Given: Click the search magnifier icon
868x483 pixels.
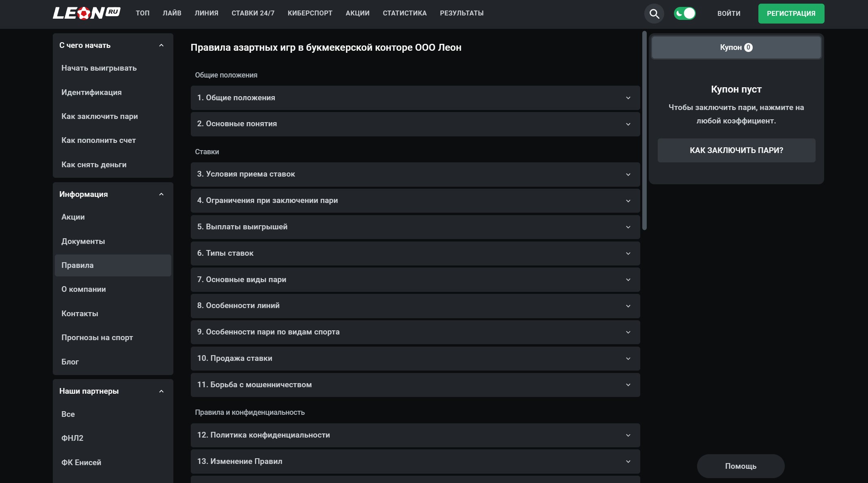Looking at the screenshot, I should (x=654, y=14).
